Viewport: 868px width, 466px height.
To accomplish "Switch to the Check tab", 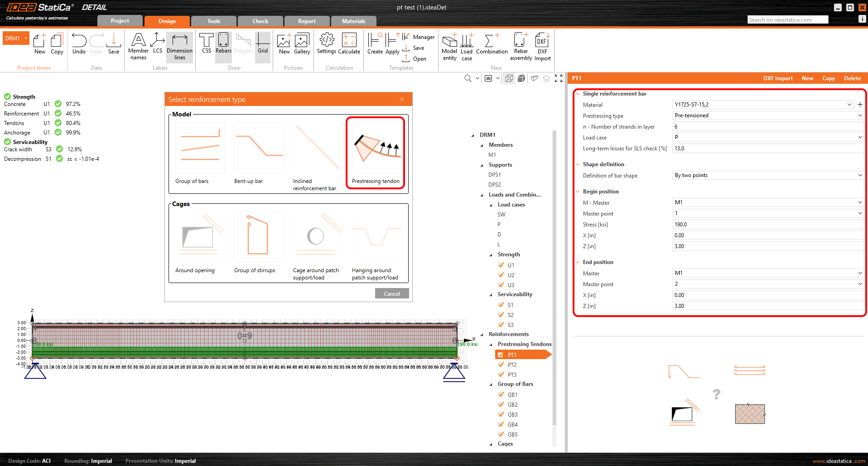I will [x=260, y=21].
